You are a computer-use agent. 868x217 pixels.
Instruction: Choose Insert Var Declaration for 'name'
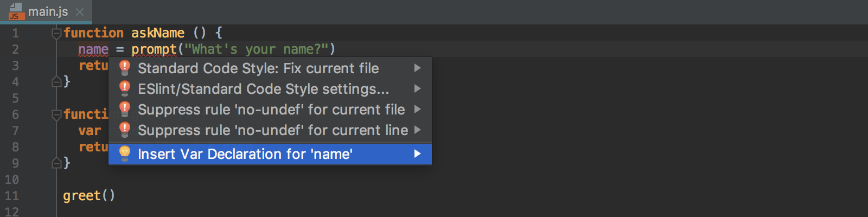[270, 154]
